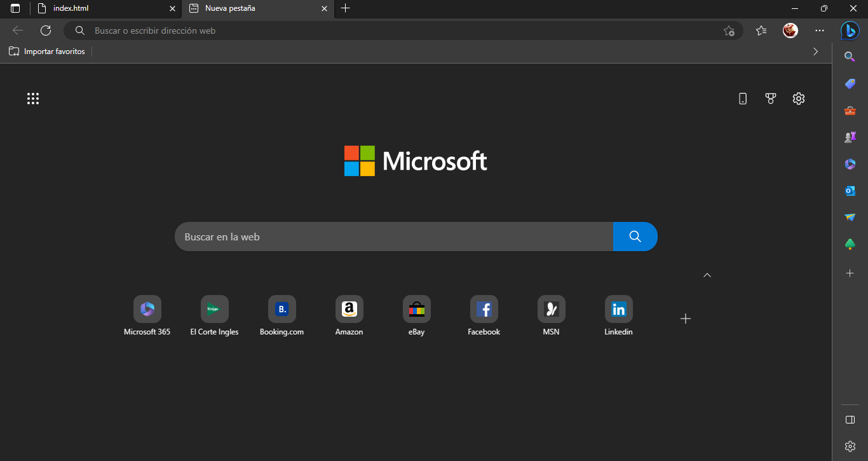868x461 pixels.
Task: Open El Corte Ingles quick link
Action: click(x=215, y=316)
